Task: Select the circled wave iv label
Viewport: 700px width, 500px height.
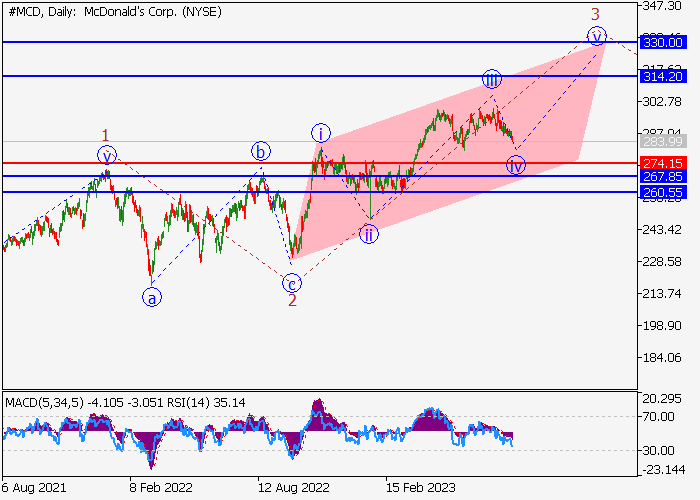Action: [516, 165]
